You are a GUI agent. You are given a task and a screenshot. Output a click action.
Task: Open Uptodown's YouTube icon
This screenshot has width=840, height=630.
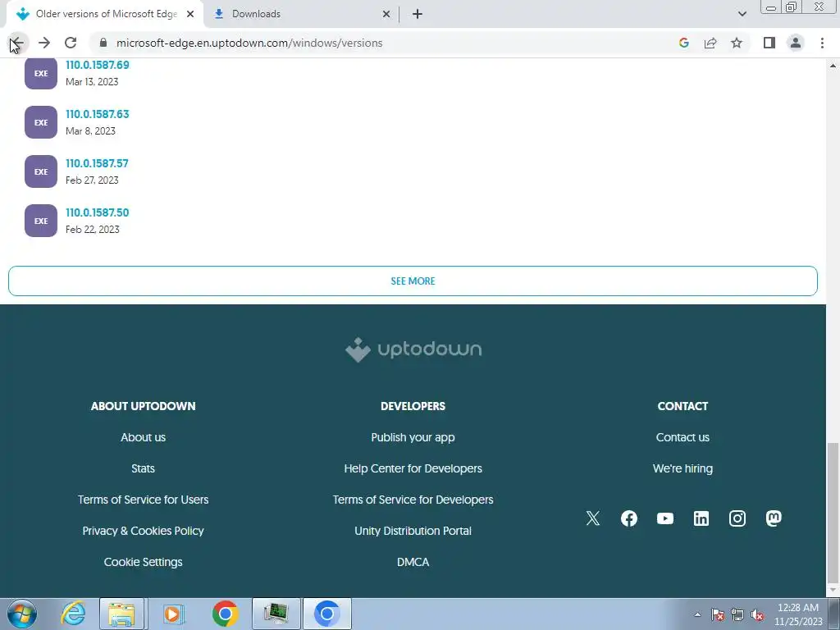[x=664, y=518]
